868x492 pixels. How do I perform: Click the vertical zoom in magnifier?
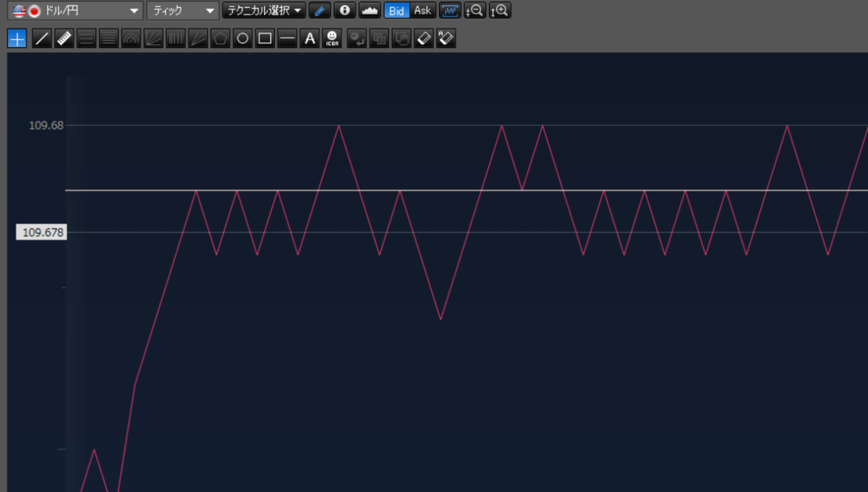coord(500,11)
